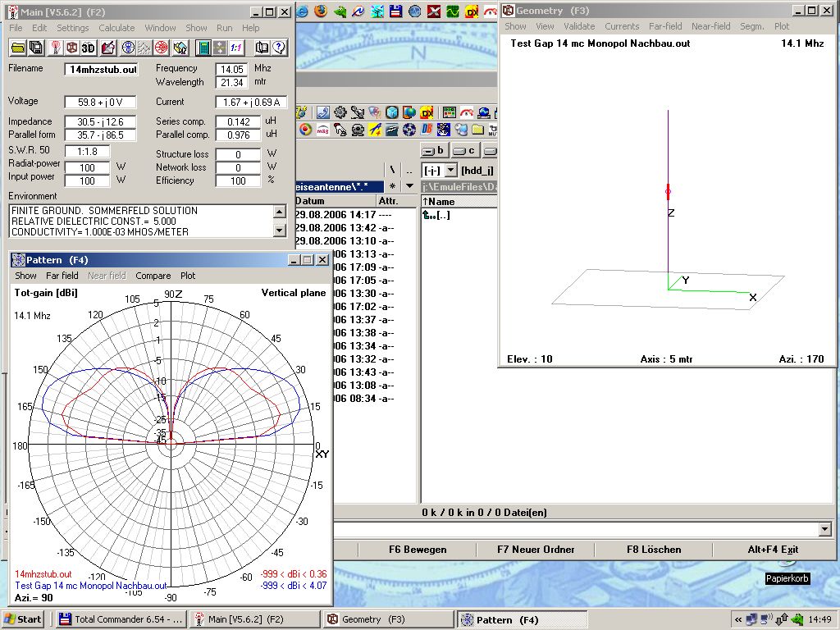
Task: Click the Smith chart circle icon
Action: [128, 48]
